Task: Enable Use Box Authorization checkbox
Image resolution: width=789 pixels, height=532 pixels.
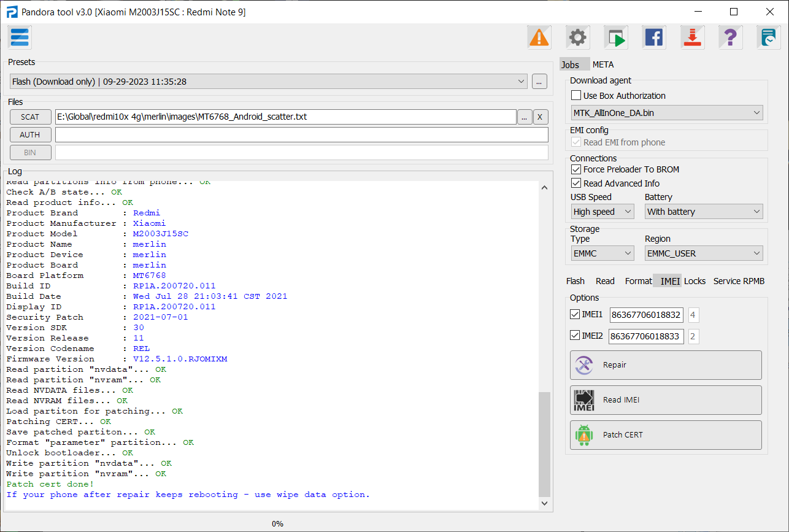Action: coord(575,95)
